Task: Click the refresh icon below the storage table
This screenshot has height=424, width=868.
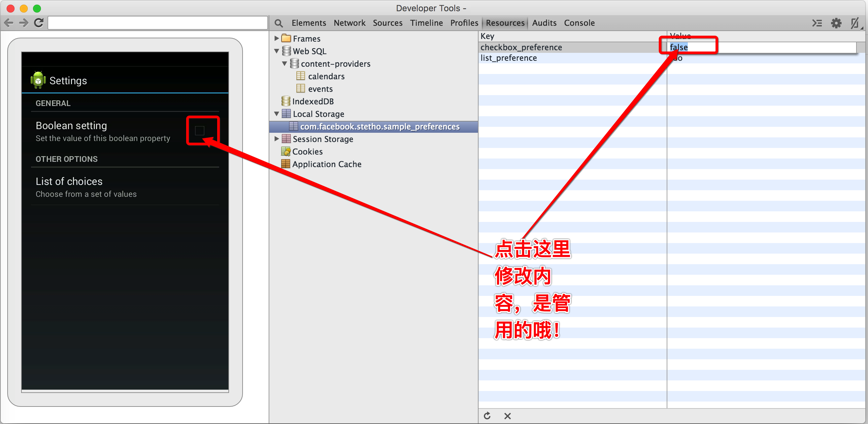Action: pyautogui.click(x=487, y=415)
